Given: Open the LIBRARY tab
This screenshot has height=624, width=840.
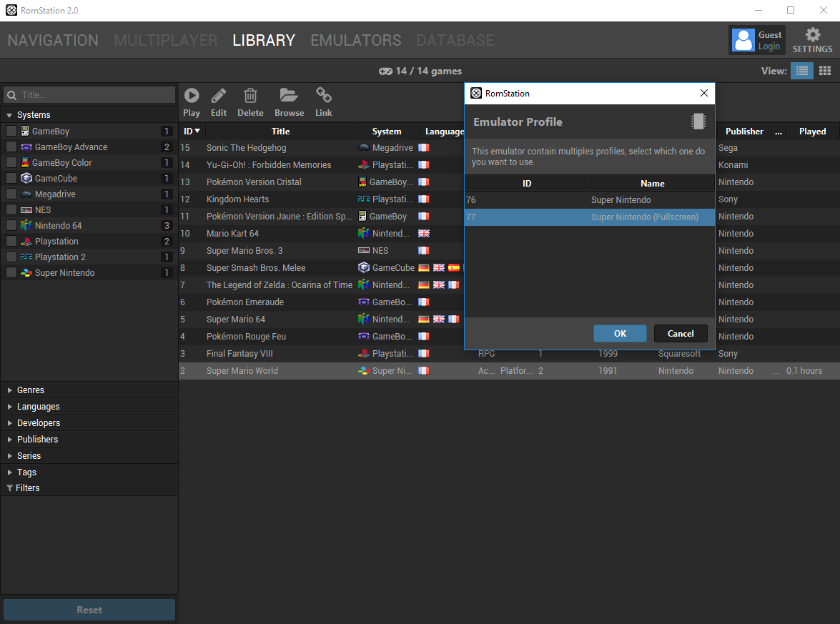Looking at the screenshot, I should [264, 40].
